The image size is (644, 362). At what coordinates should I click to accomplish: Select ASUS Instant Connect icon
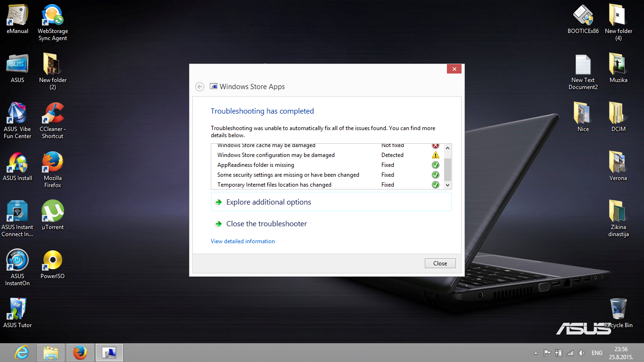[x=17, y=219]
